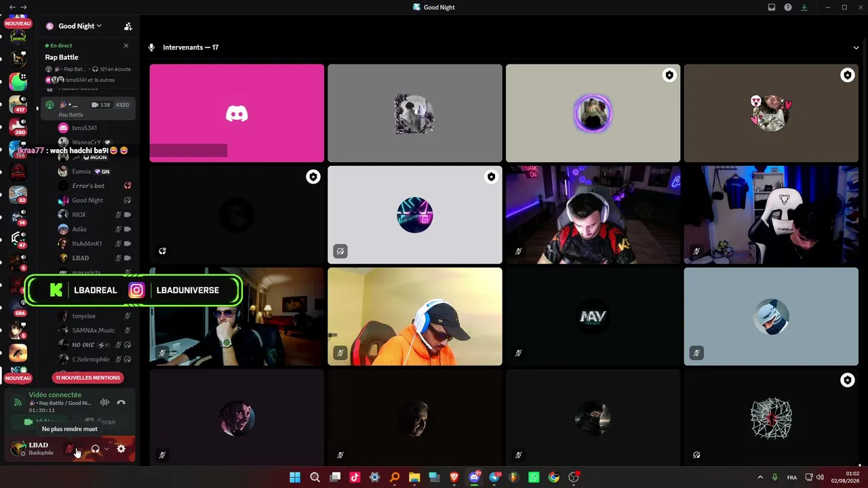Show hidden system tray icons

[759, 477]
